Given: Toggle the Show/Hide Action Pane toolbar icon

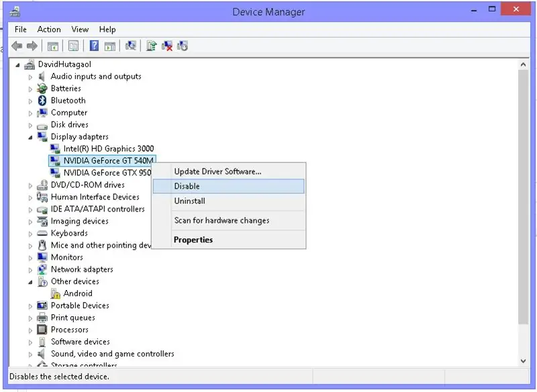Looking at the screenshot, I should coord(110,46).
